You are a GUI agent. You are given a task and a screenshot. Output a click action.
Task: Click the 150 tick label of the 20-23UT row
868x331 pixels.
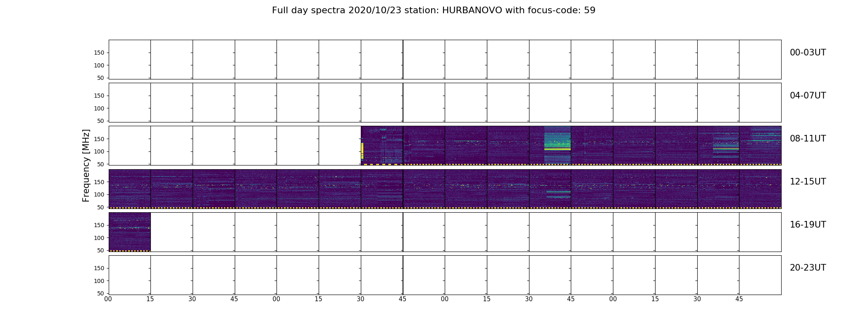pyautogui.click(x=99, y=268)
